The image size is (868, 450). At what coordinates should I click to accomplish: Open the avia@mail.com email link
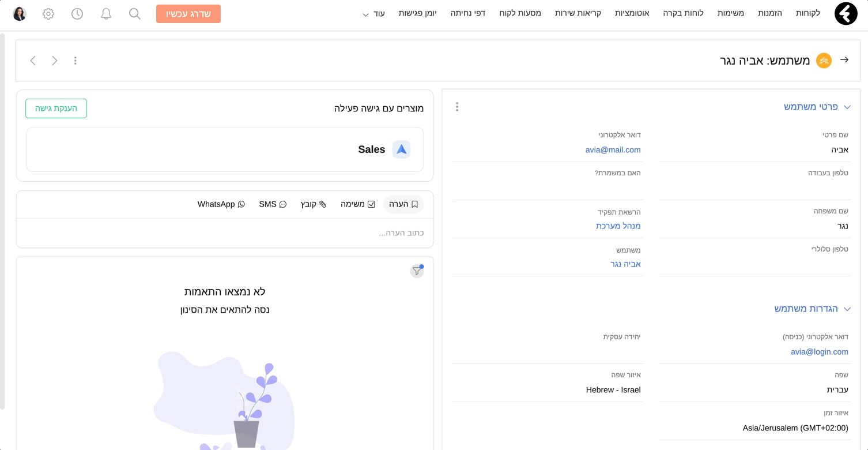pyautogui.click(x=613, y=150)
